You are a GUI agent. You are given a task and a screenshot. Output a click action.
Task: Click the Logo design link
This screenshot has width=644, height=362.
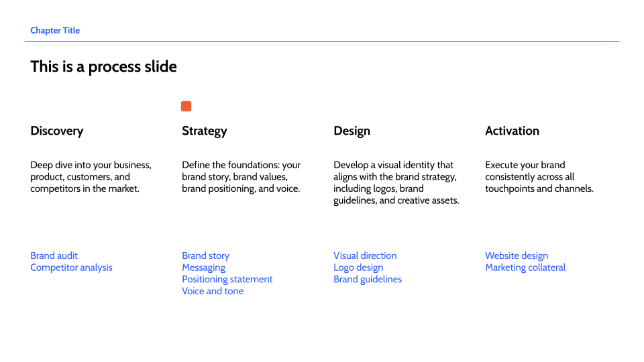click(x=358, y=267)
